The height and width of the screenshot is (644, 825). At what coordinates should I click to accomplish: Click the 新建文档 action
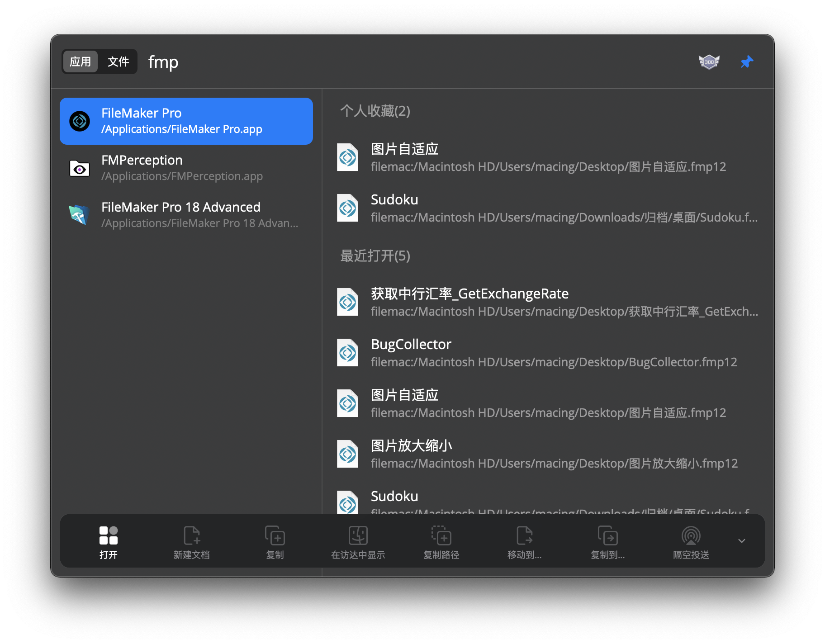192,542
